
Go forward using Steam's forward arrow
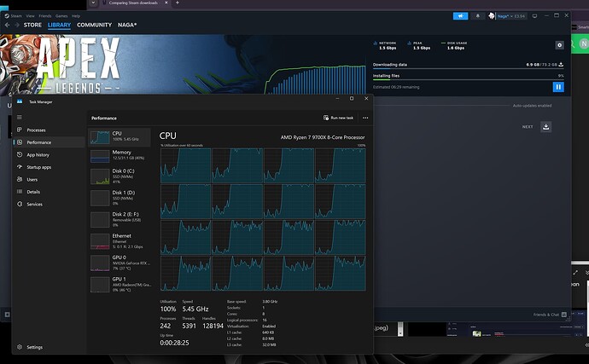point(17,25)
